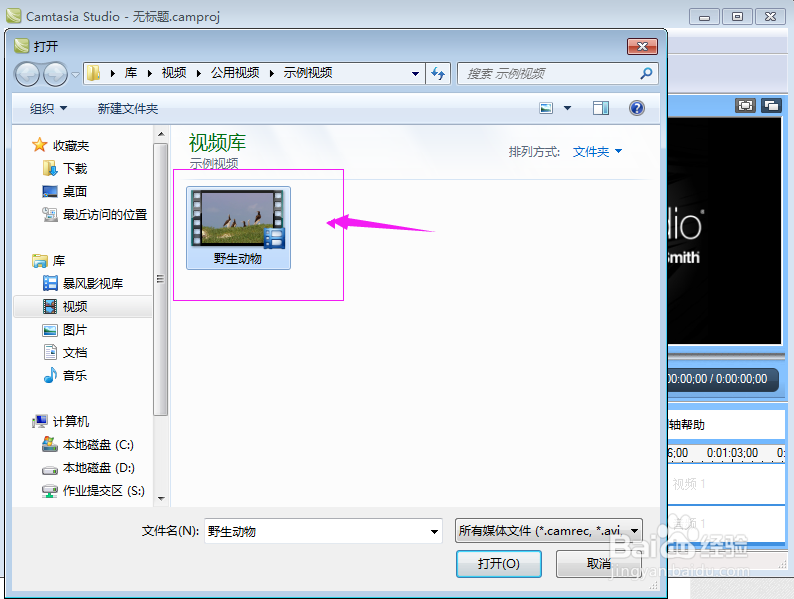Viewport: 794px width, 599px height.
Task: Open 作业提交区 (S:) network drive
Action: pyautogui.click(x=94, y=491)
